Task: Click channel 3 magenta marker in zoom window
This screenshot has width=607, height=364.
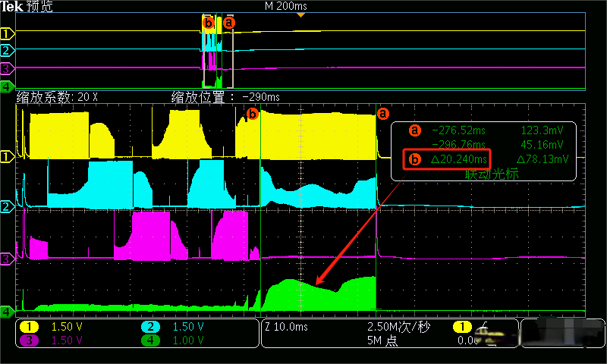Action: pos(7,259)
